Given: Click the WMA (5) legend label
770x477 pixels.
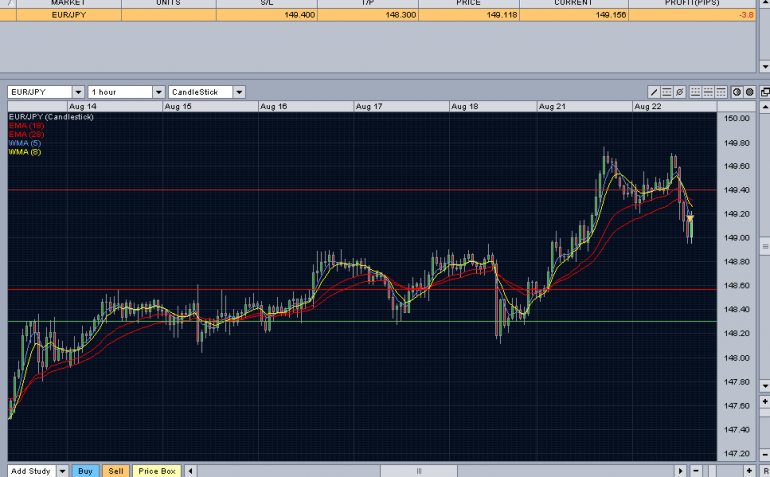Looking at the screenshot, I should pos(25,143).
